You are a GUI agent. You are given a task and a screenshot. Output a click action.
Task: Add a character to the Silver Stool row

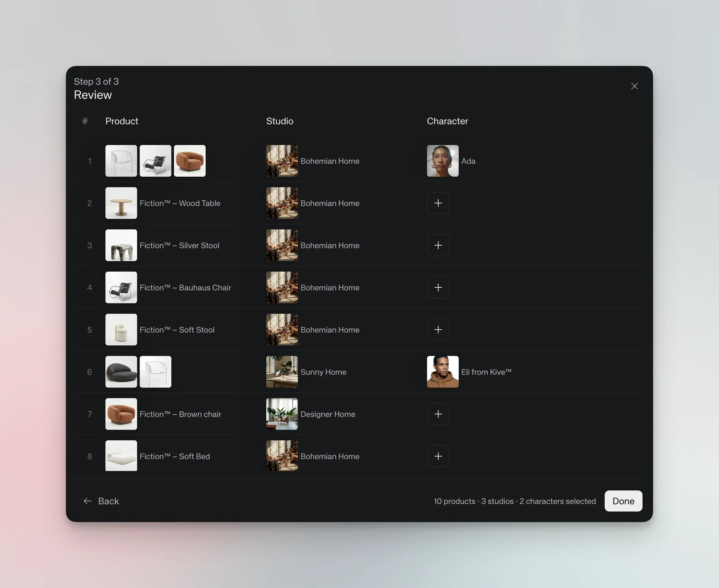coord(438,245)
